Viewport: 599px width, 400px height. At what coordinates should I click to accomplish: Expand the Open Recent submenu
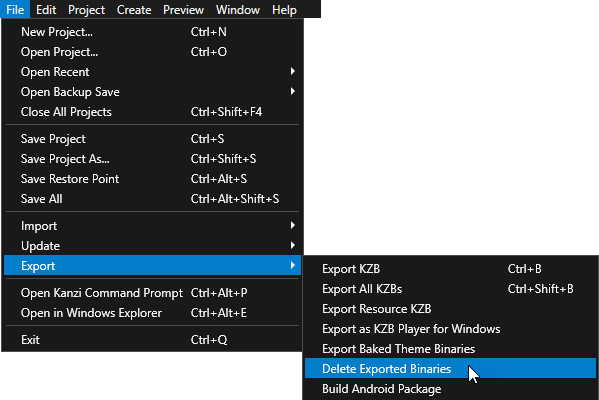click(x=152, y=72)
